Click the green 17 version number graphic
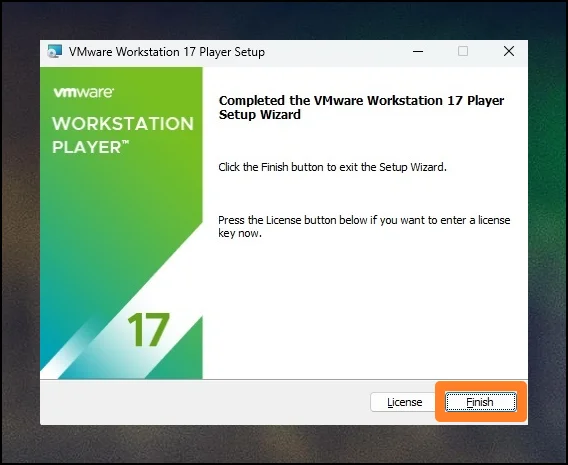568x465 pixels. [x=149, y=329]
